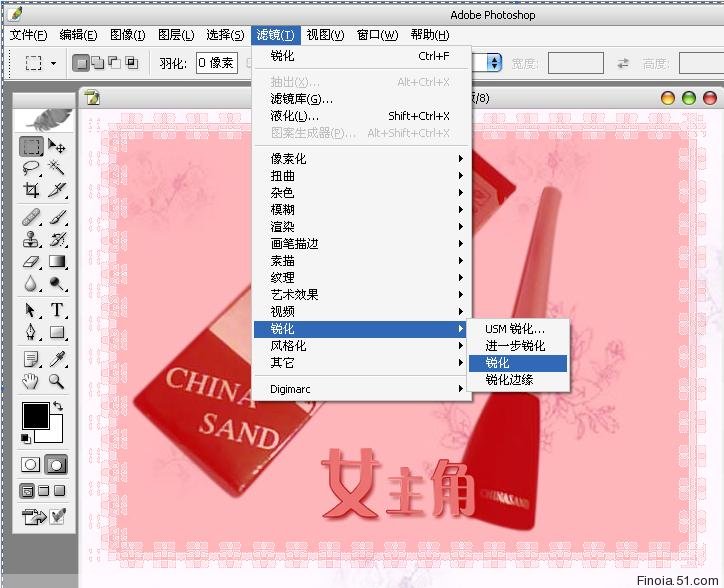
Task: Choose 滤镜库(G)... from filter menu
Action: point(360,99)
